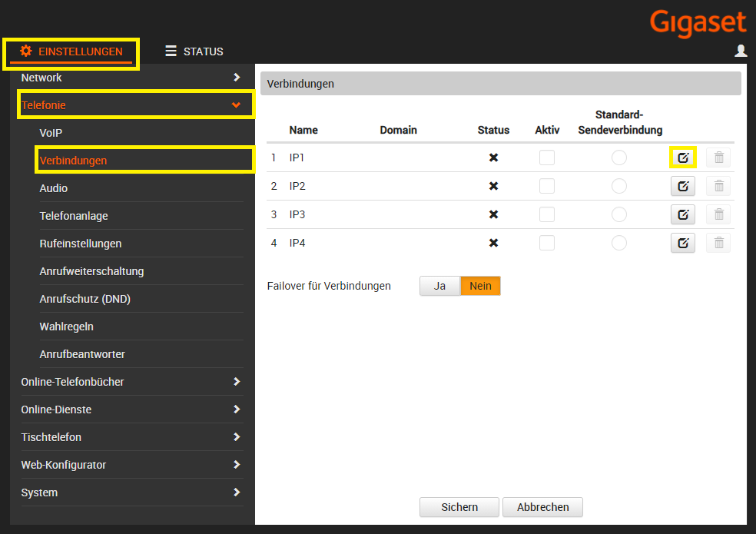Enable Aktiv checkbox for IP1

pos(546,158)
